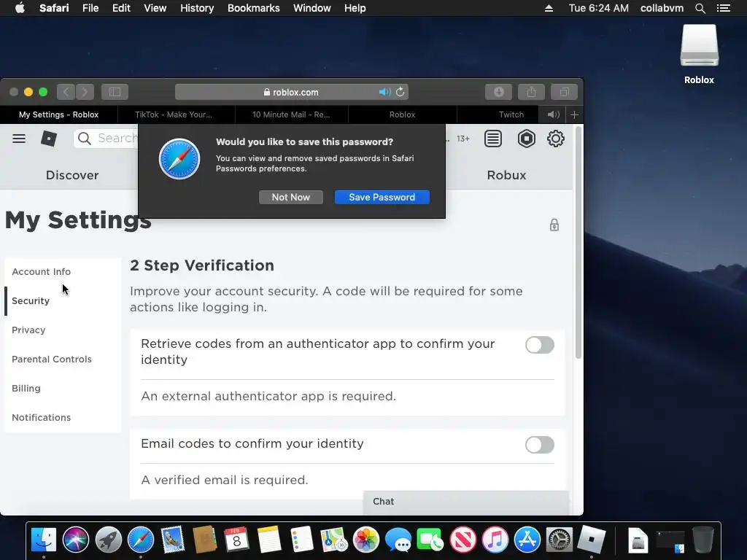Open System Preferences from the Dock
Screen dimensions: 747x560
coord(559,540)
